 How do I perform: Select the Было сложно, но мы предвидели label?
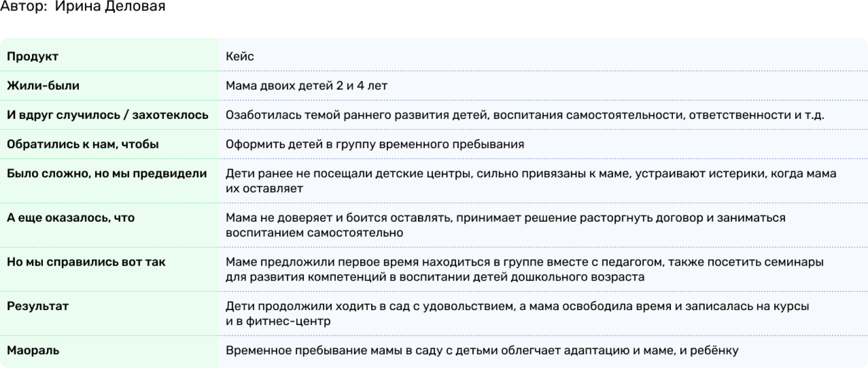(x=106, y=174)
